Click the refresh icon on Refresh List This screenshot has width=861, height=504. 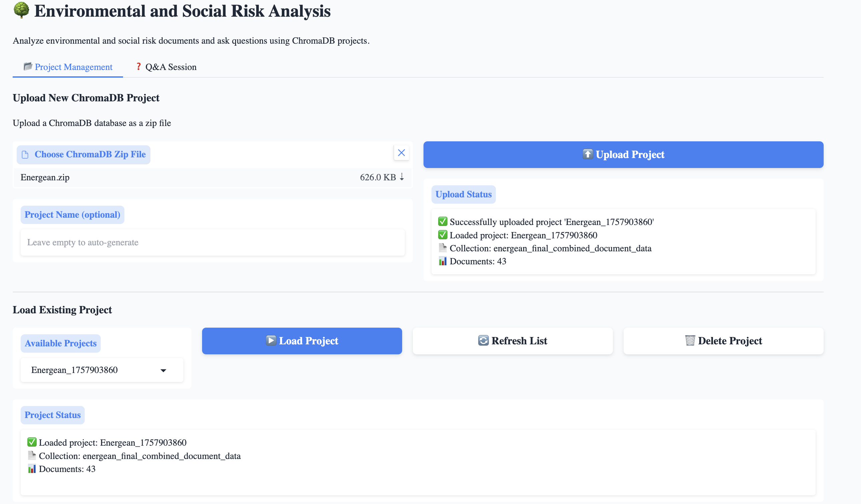click(x=483, y=340)
